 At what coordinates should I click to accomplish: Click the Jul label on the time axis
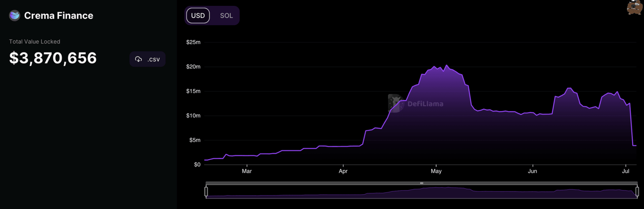click(x=626, y=171)
